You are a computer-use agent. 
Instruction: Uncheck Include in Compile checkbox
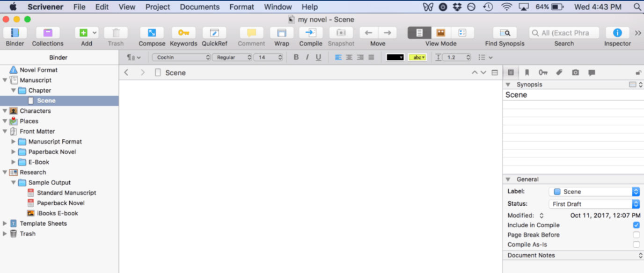(x=636, y=225)
